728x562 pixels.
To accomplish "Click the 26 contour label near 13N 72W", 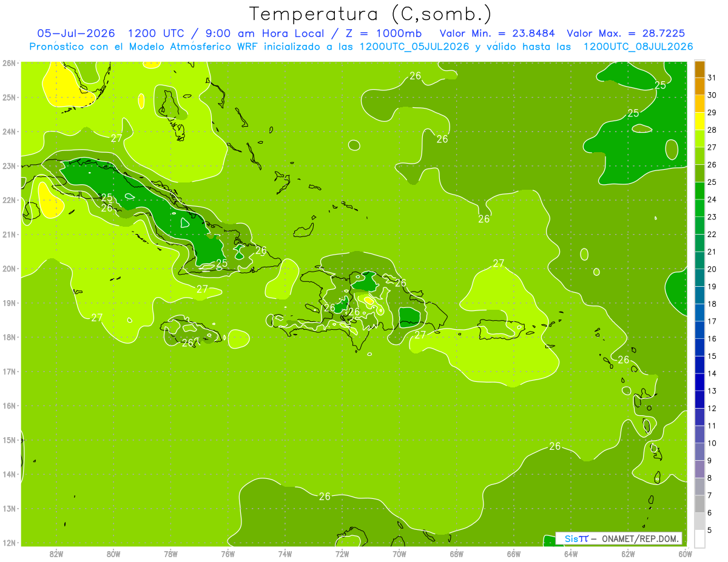I will [x=325, y=497].
